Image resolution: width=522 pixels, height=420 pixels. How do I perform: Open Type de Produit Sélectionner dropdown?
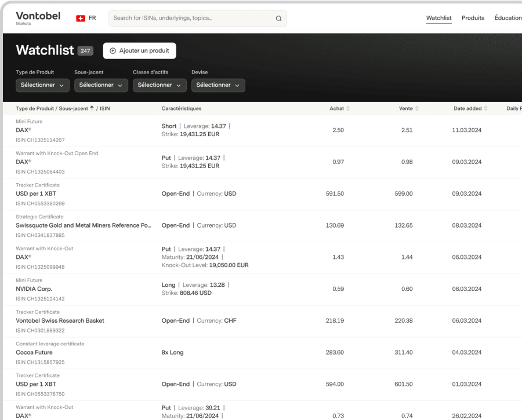coord(42,85)
